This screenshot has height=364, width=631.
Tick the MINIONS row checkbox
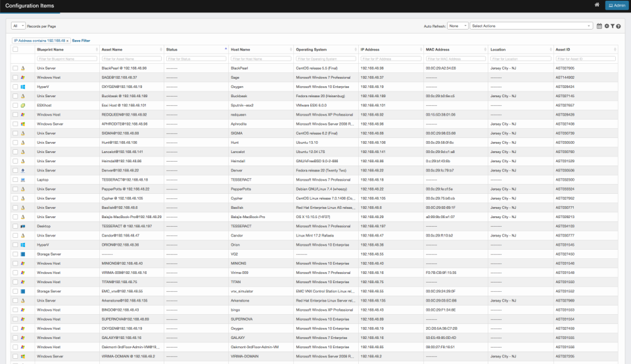click(x=15, y=263)
